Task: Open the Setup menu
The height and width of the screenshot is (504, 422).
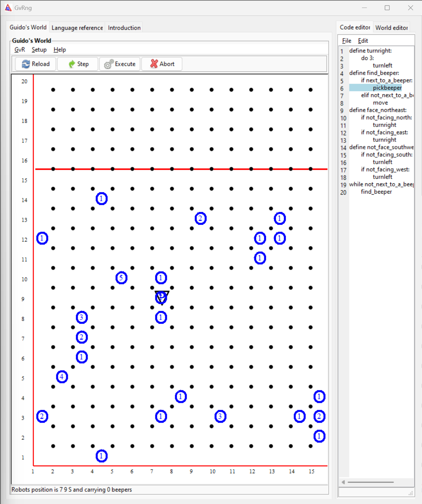Action: pyautogui.click(x=39, y=49)
